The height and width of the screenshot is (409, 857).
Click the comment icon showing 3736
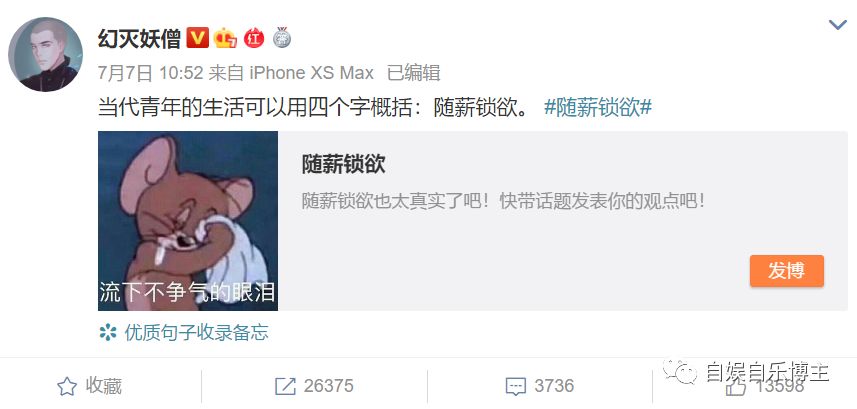click(516, 387)
